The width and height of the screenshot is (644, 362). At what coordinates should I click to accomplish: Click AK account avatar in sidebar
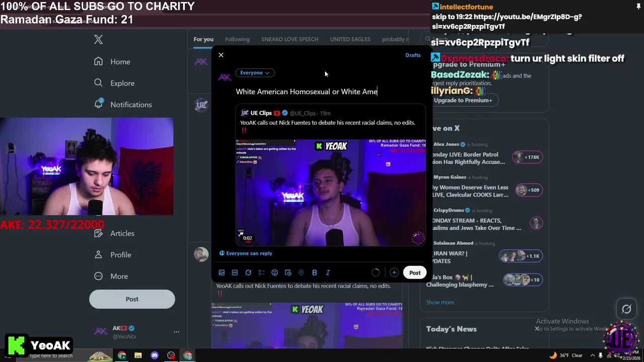pos(101,331)
